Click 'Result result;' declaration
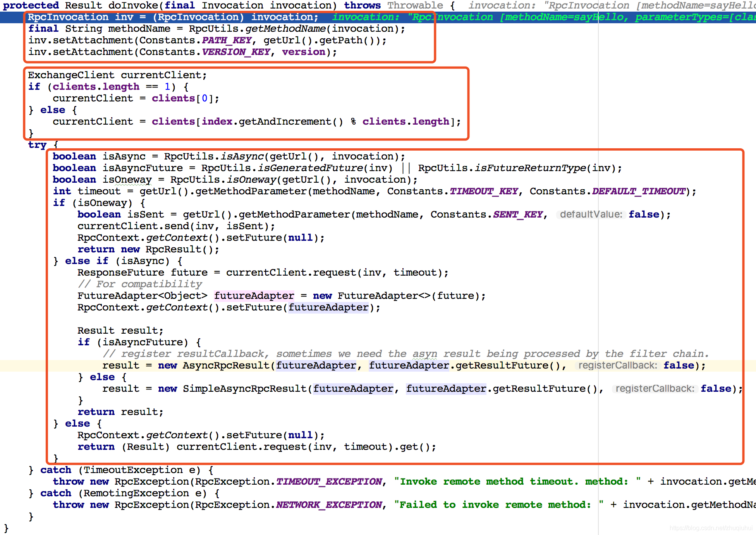The image size is (756, 535). [x=120, y=331]
